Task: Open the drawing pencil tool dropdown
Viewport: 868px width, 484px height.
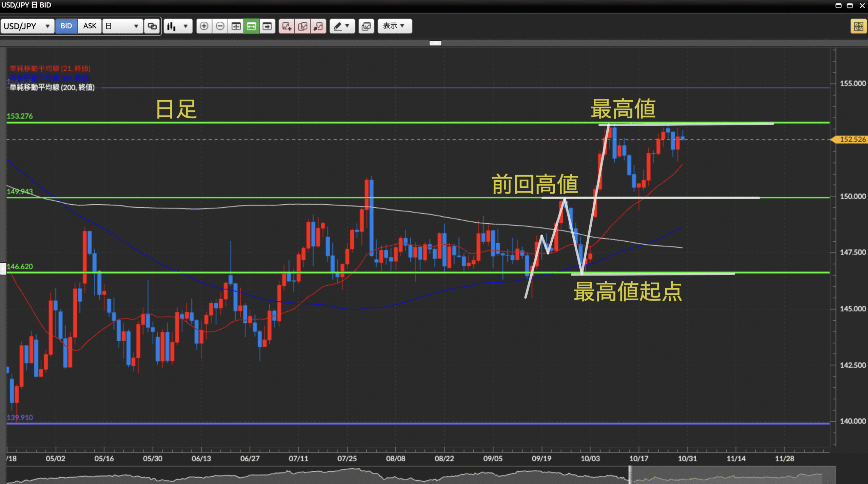Action: (342, 26)
